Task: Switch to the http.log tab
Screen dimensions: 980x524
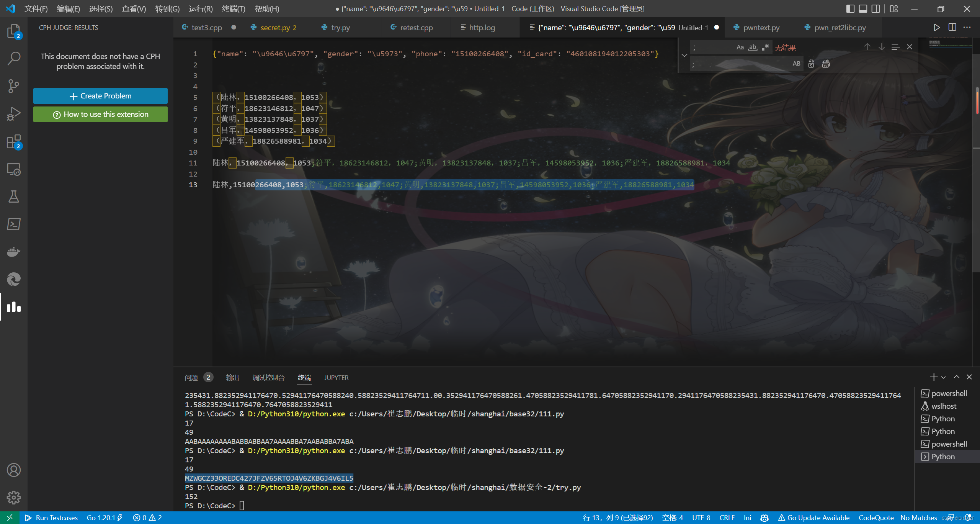Action: pyautogui.click(x=482, y=28)
